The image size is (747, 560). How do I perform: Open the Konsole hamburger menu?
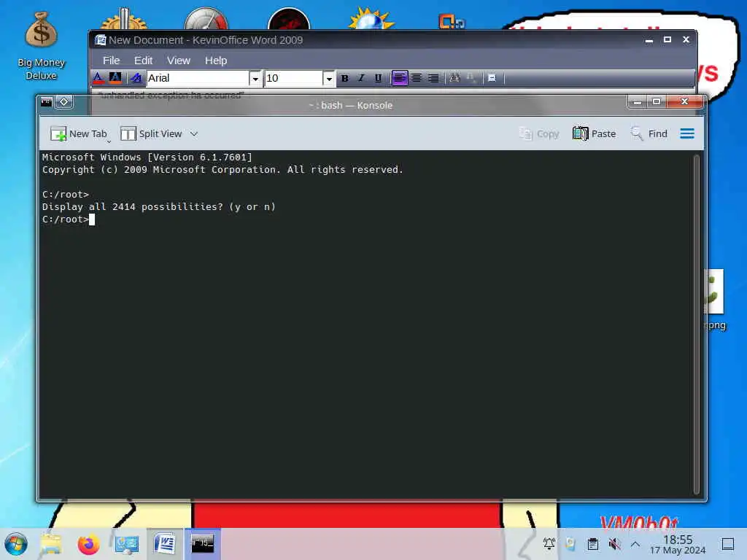click(x=687, y=134)
